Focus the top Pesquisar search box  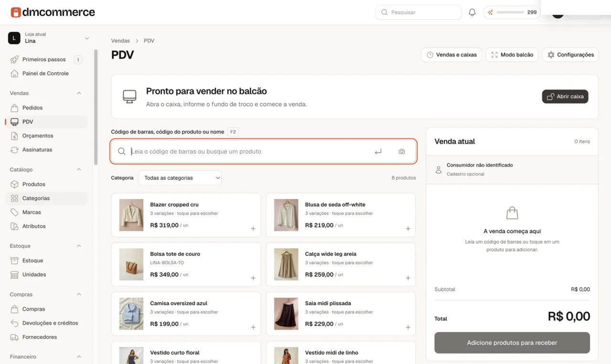[x=419, y=12]
